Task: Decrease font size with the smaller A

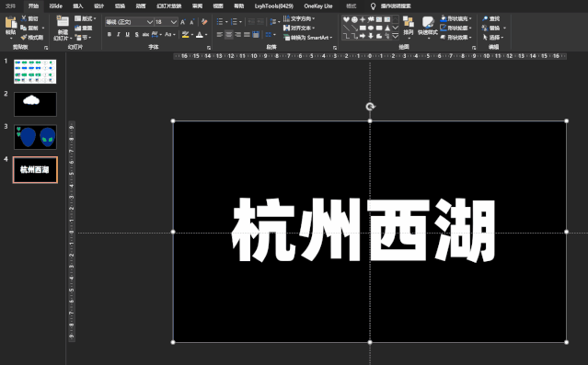Action: click(x=192, y=22)
